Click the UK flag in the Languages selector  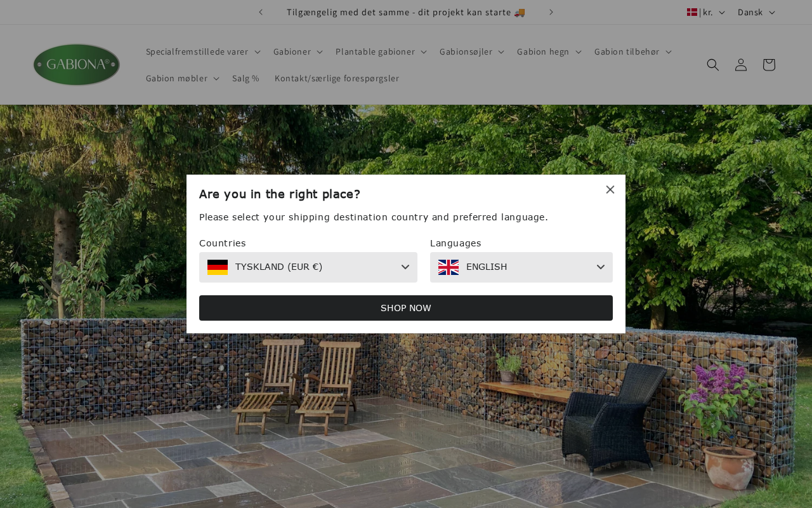tap(449, 267)
